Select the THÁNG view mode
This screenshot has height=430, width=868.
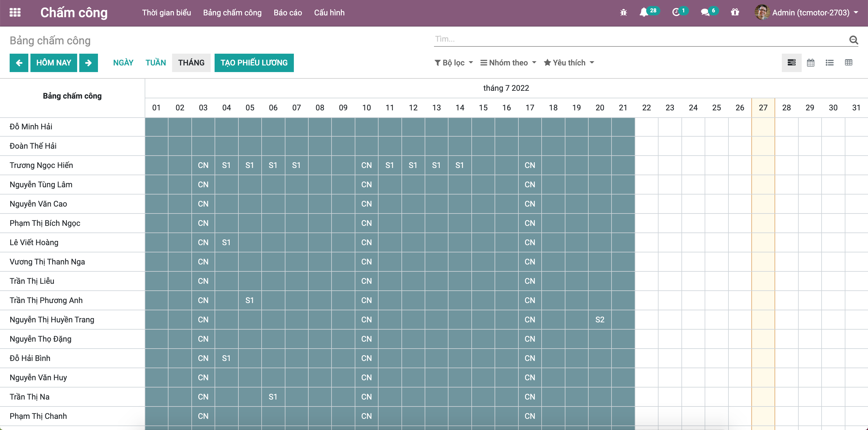(191, 63)
